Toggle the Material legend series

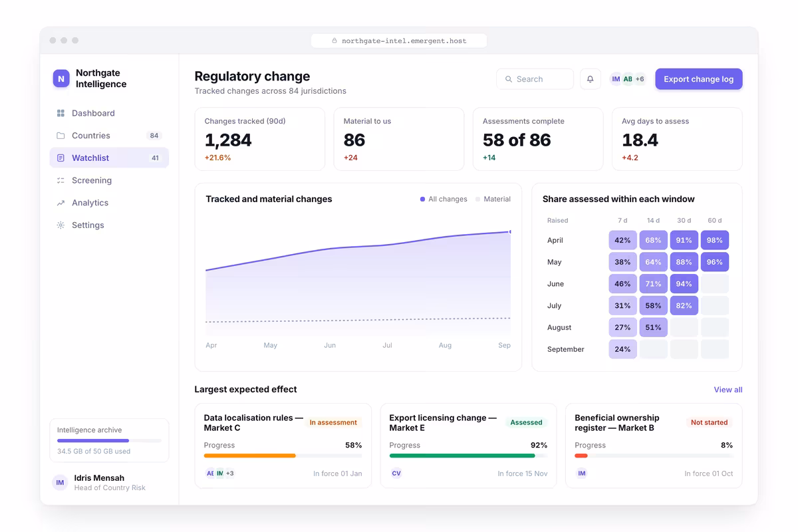[493, 199]
